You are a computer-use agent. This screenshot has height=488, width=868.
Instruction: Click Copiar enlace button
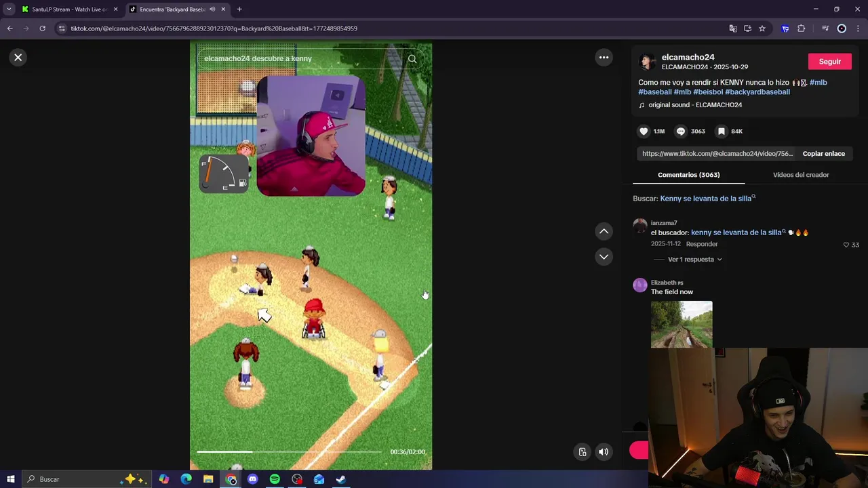[823, 154]
